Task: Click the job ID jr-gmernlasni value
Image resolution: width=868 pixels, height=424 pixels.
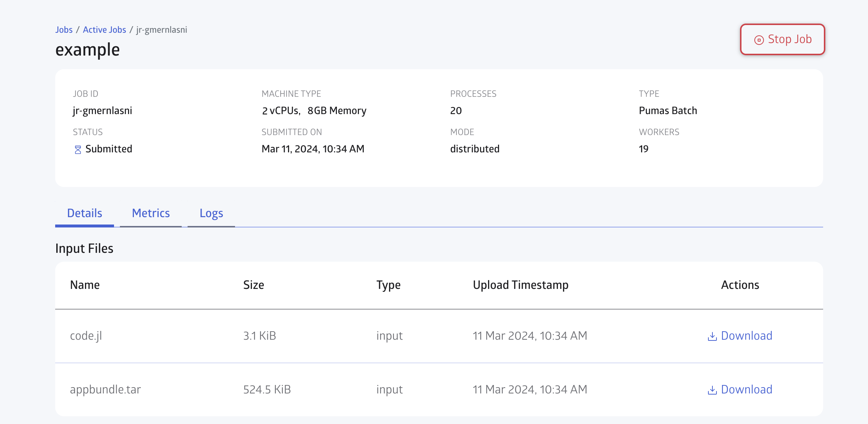Action: (103, 111)
